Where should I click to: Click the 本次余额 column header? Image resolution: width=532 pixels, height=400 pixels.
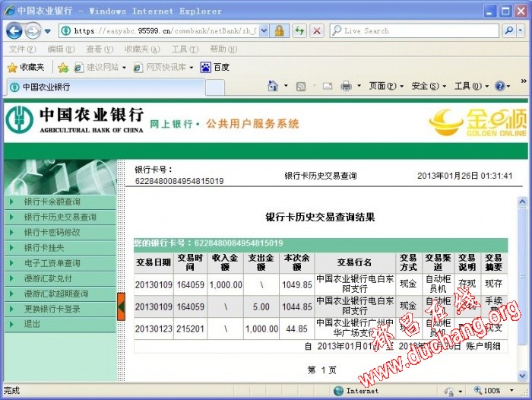coord(297,262)
